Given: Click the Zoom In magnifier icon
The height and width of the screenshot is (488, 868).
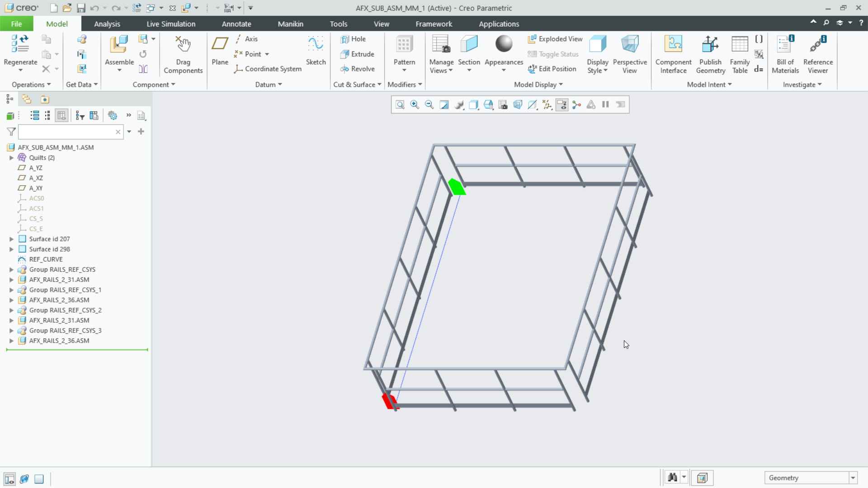Looking at the screenshot, I should [415, 105].
